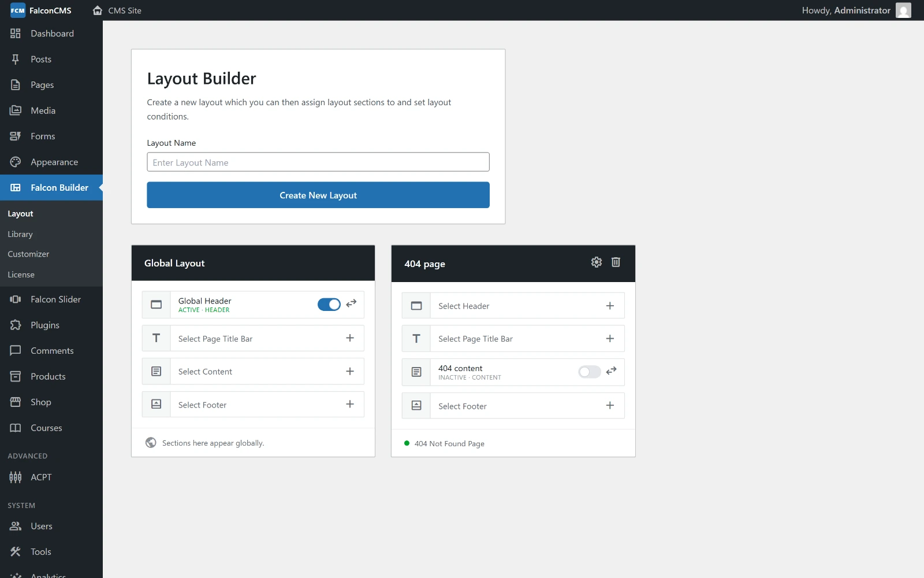Open Appearance menu item
The width and height of the screenshot is (924, 578).
point(51,162)
